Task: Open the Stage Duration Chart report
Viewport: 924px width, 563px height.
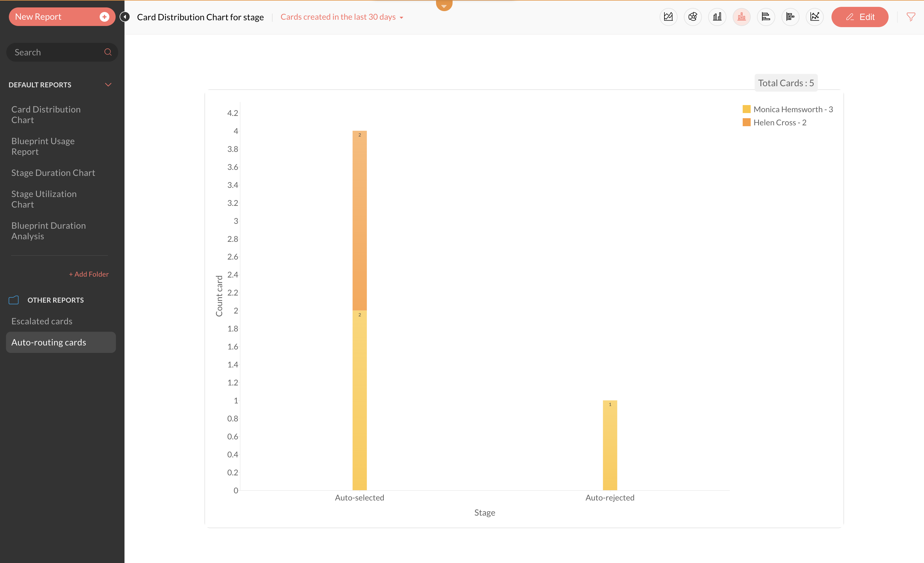Action: point(53,173)
